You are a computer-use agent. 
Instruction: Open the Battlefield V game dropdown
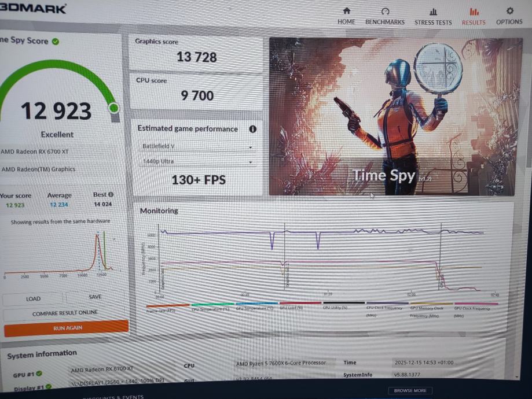tap(197, 146)
